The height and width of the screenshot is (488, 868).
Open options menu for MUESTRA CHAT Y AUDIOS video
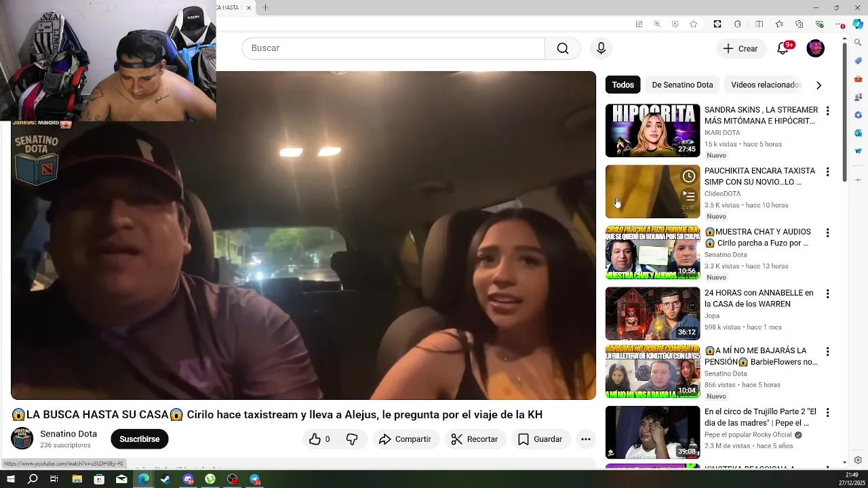coord(827,232)
